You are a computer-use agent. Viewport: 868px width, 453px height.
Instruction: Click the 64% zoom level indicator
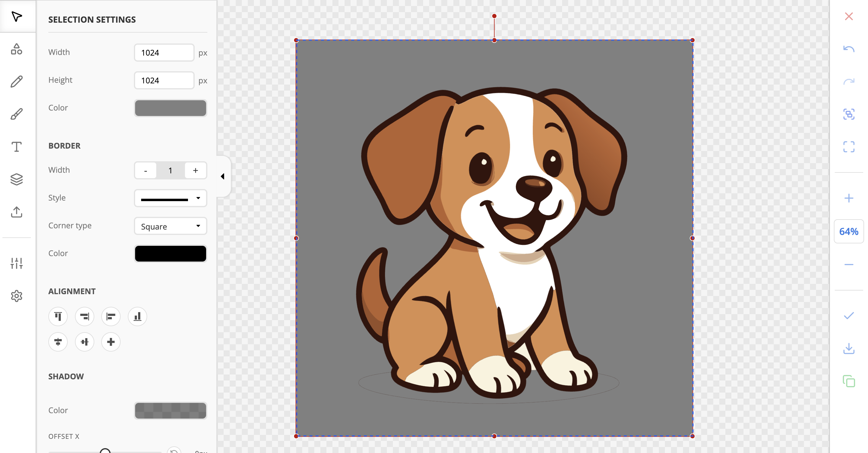coord(848,231)
